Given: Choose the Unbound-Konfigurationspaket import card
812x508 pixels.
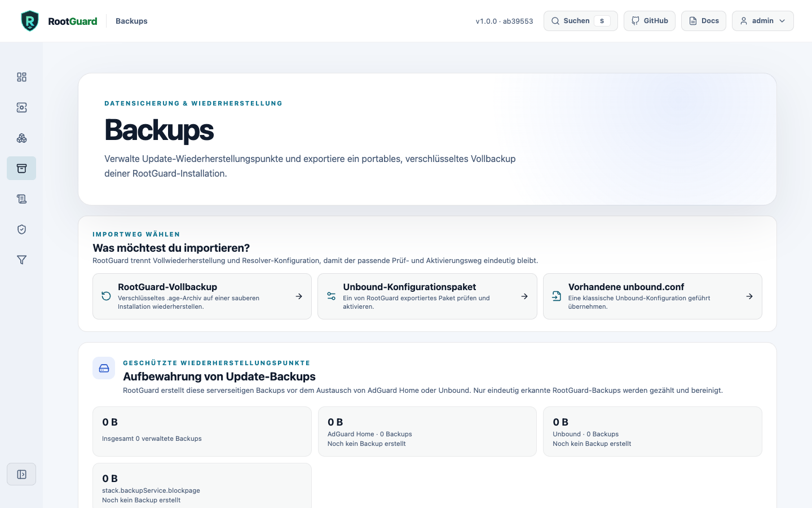Looking at the screenshot, I should point(427,296).
